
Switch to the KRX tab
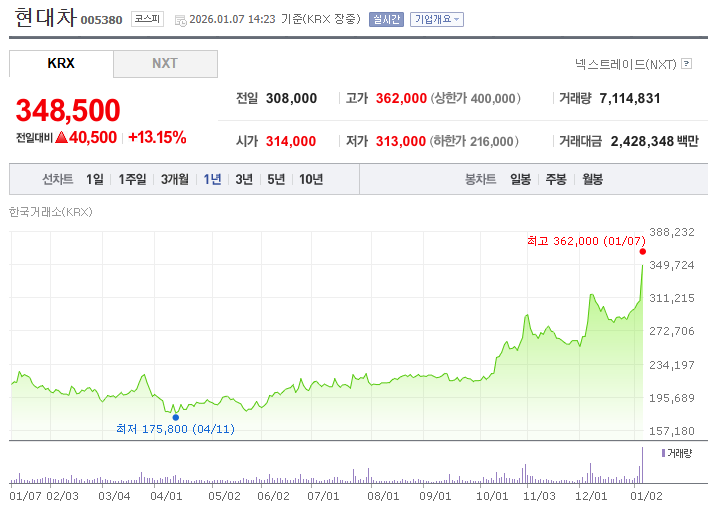(61, 63)
